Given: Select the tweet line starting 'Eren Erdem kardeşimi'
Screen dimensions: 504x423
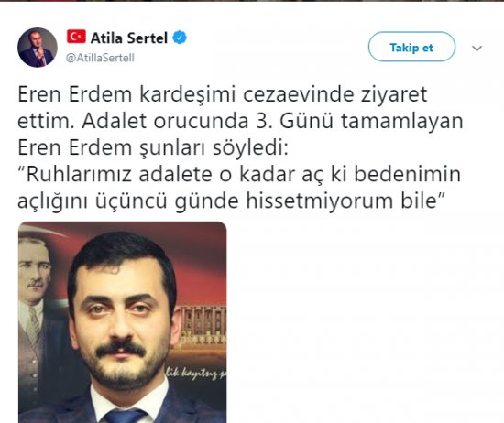Looking at the screenshot, I should click(223, 94).
